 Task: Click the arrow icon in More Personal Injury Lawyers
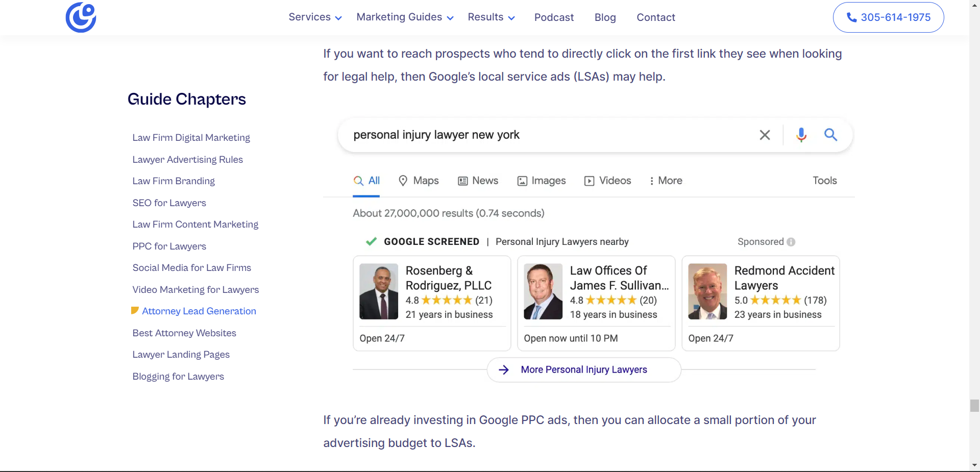pyautogui.click(x=504, y=369)
